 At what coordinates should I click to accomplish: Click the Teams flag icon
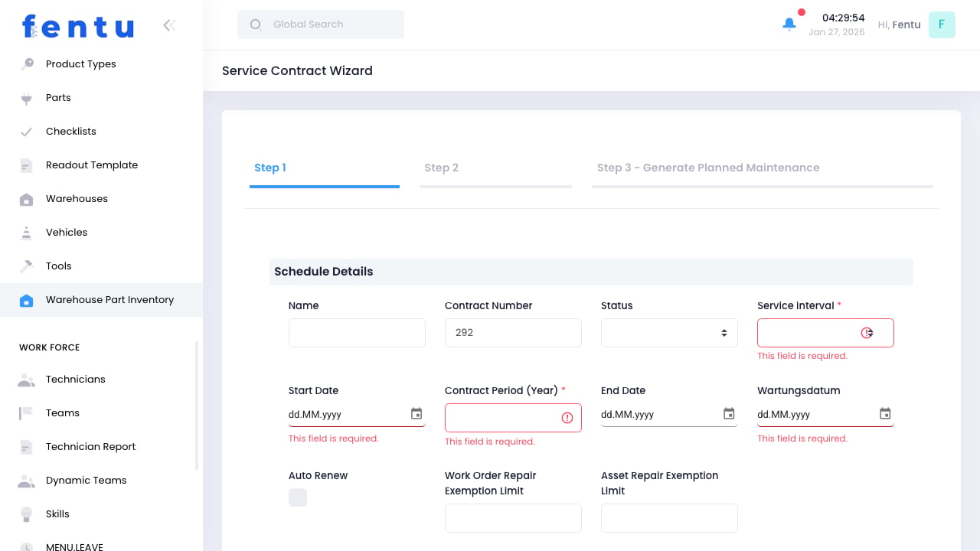[27, 413]
